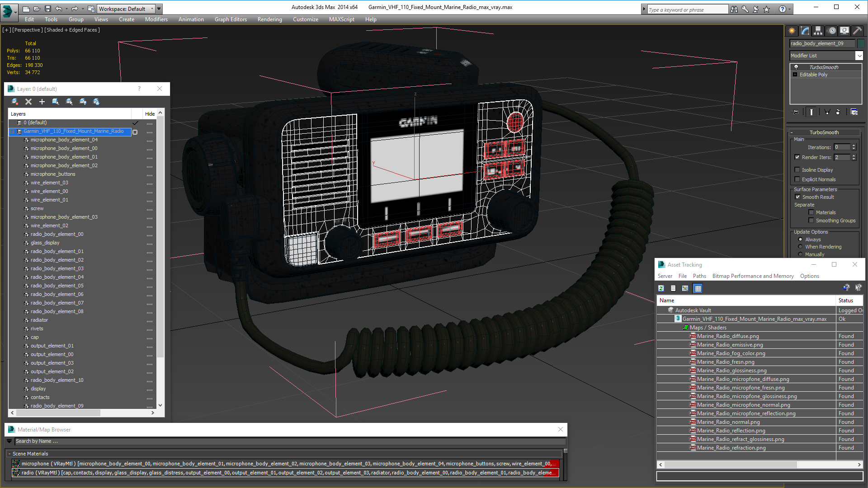Click the Perspective viewport label
This screenshot has width=868, height=488.
(28, 30)
